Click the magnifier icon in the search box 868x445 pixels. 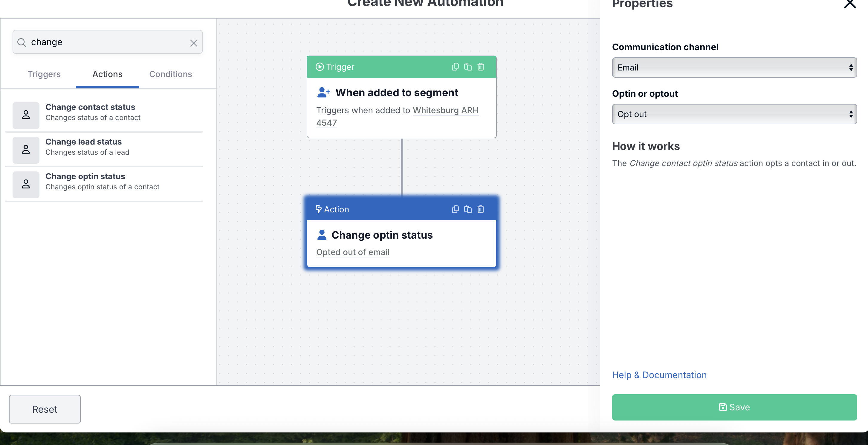point(22,42)
